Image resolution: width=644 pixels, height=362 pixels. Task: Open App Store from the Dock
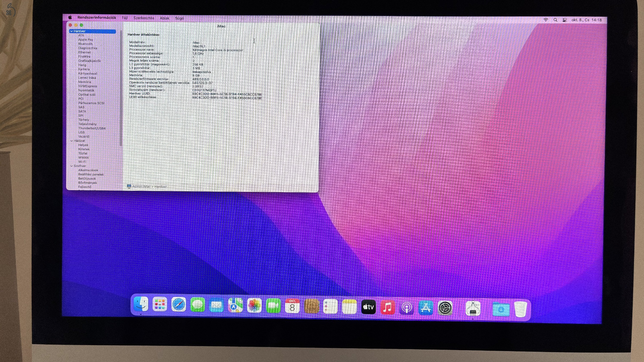(426, 307)
